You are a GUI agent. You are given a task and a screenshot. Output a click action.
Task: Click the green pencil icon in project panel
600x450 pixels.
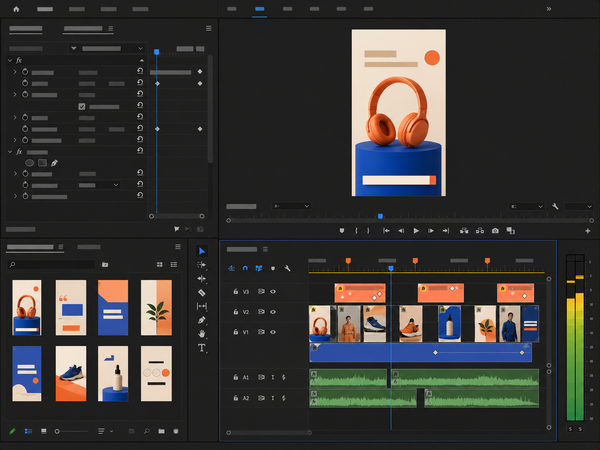point(12,431)
